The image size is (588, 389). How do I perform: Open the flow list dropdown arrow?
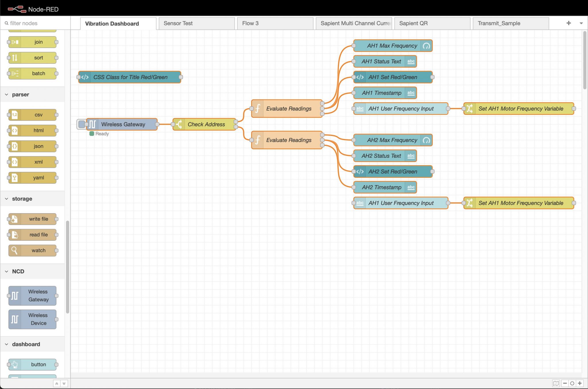point(582,23)
